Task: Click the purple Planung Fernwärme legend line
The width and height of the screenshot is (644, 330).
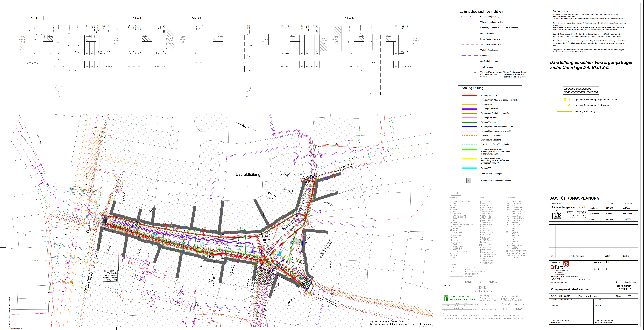Action: coord(469,109)
